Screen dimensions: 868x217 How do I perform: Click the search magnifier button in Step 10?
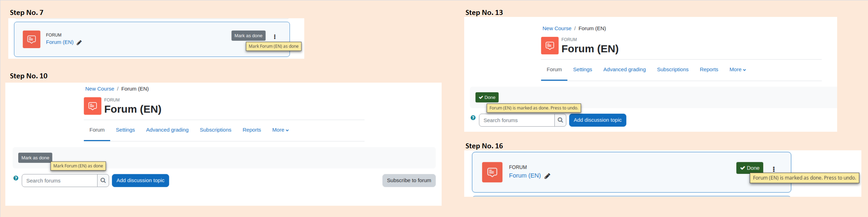pyautogui.click(x=103, y=181)
